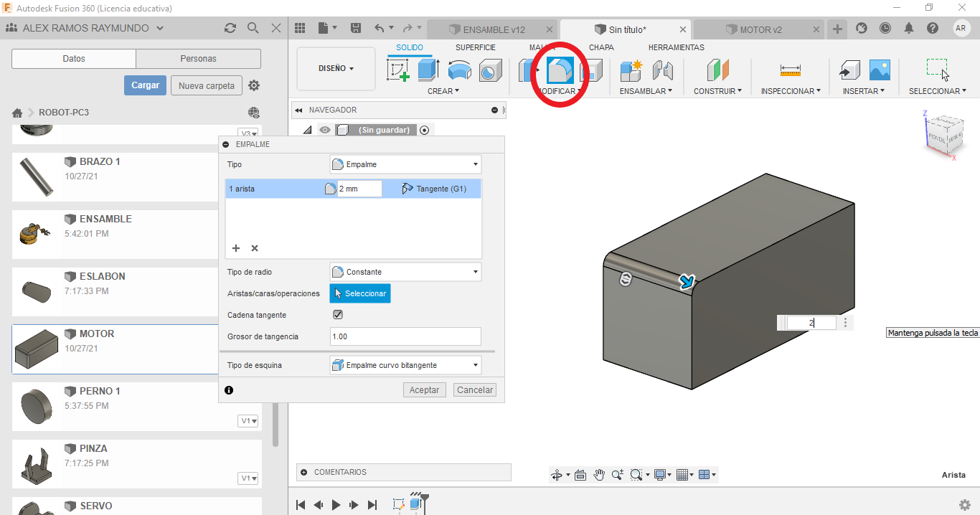Select the Revolve tool icon
Viewport: 980px width, 515px height.
[x=459, y=70]
